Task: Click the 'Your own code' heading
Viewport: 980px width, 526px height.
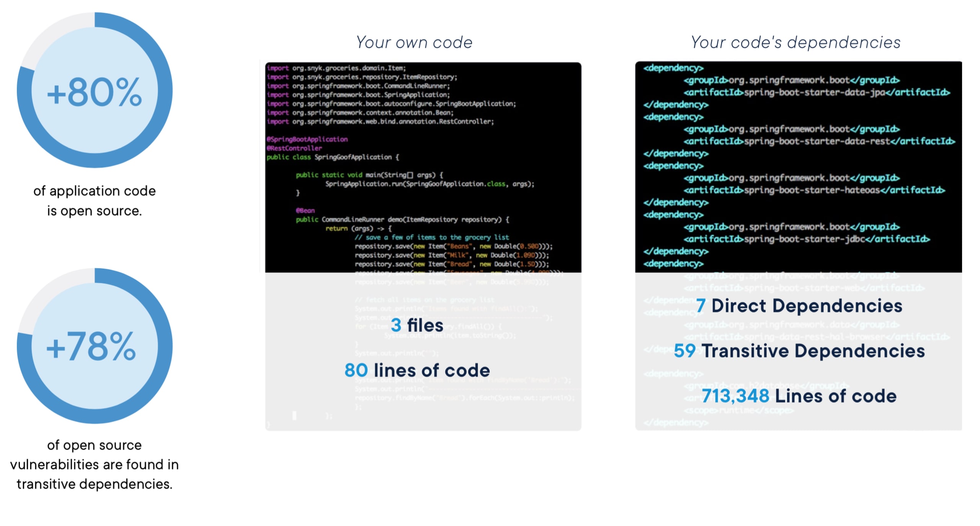Action: [x=414, y=42]
